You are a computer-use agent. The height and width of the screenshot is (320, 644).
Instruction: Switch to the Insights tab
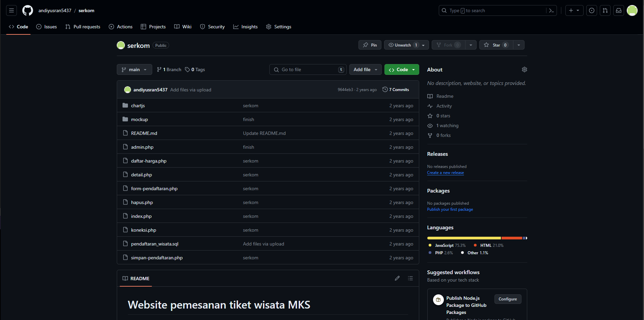[245, 27]
